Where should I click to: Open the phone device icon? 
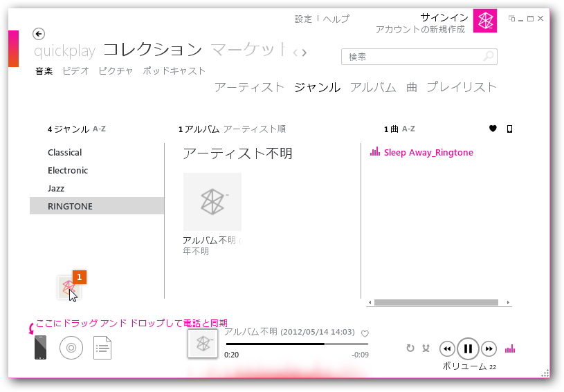40,347
